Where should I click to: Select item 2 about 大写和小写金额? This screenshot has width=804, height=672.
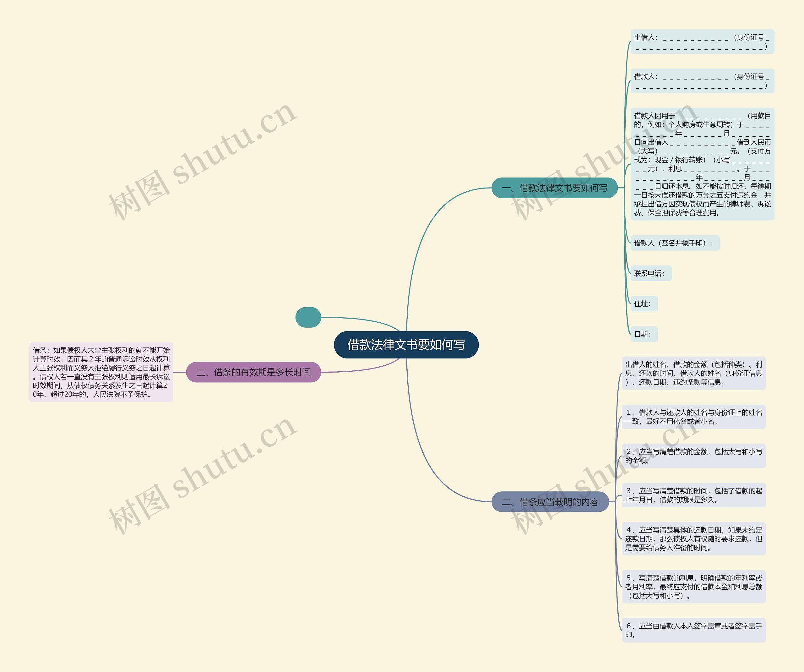(693, 456)
